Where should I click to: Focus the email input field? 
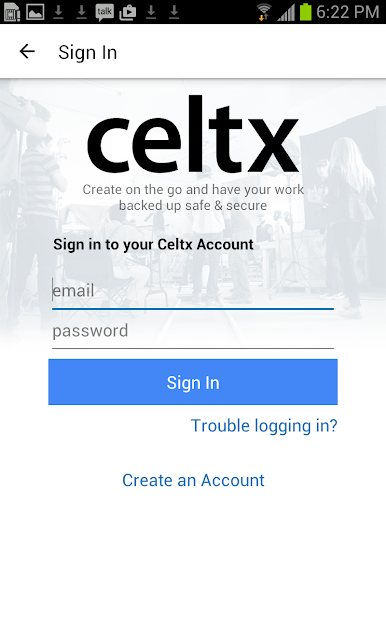coord(193,292)
